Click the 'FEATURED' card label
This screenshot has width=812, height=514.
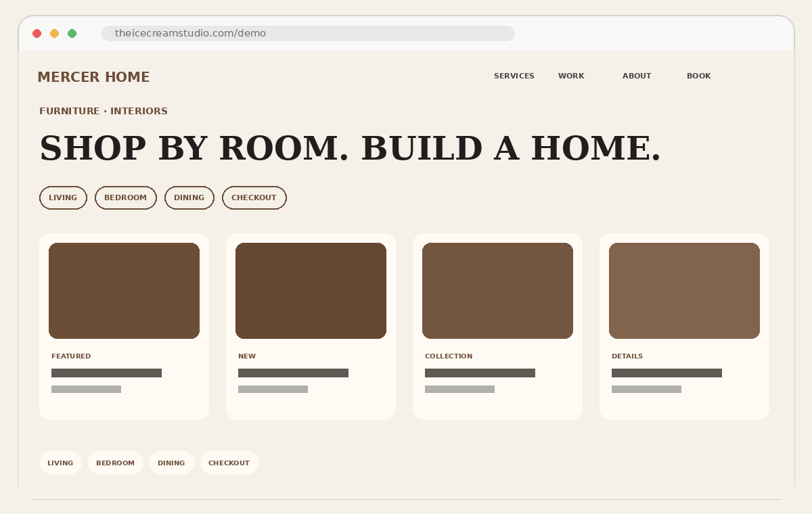(x=71, y=356)
